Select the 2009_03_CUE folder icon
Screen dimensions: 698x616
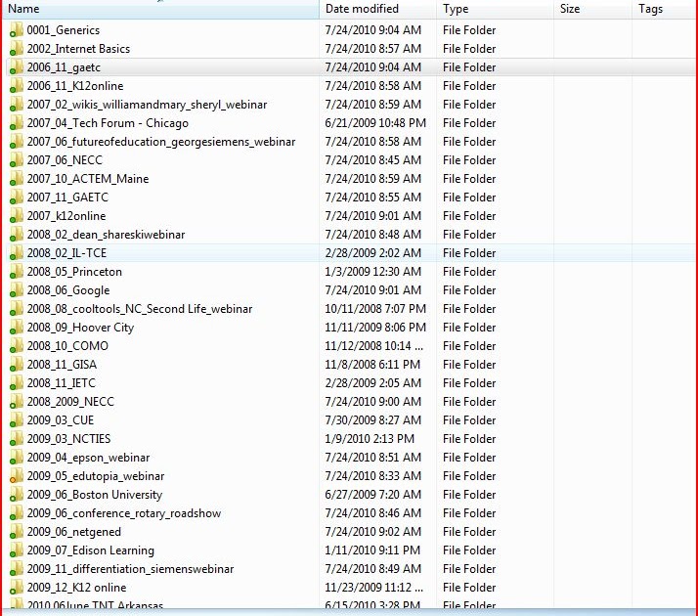[17, 420]
